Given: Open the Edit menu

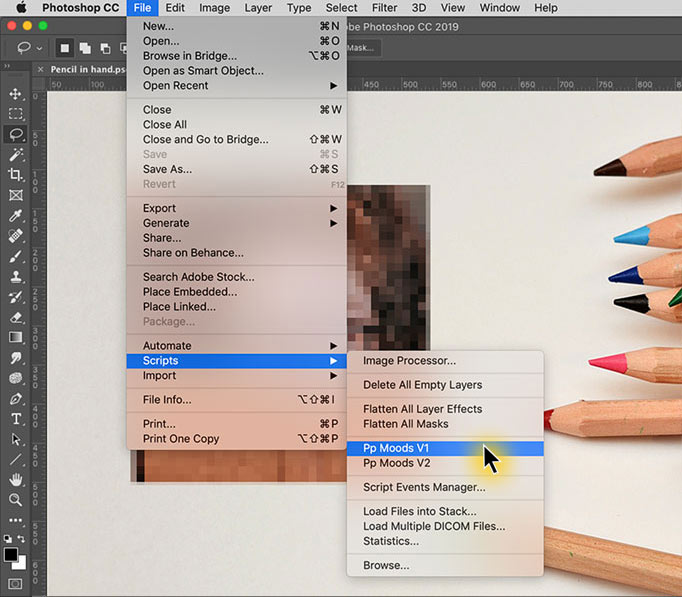Looking at the screenshot, I should click(175, 8).
